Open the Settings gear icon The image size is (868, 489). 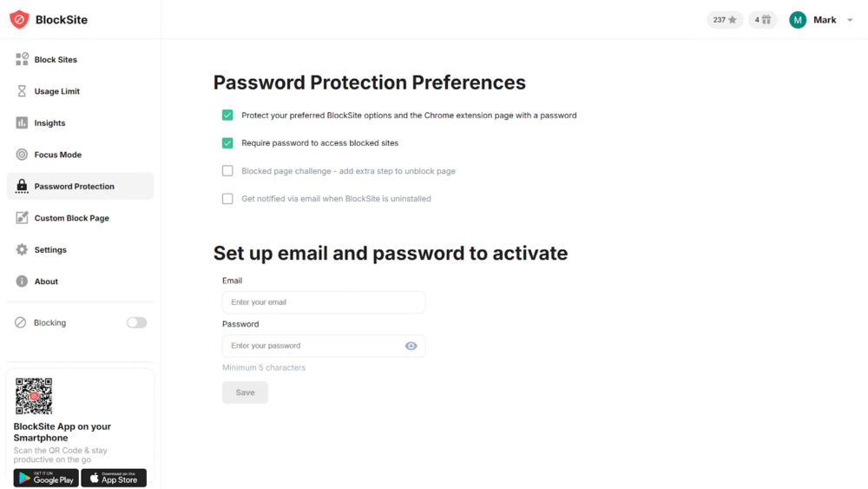click(22, 250)
